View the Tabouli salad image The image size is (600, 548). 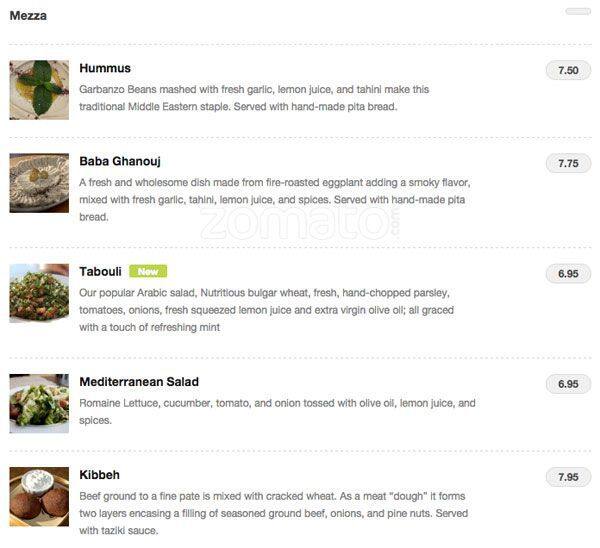[x=39, y=293]
